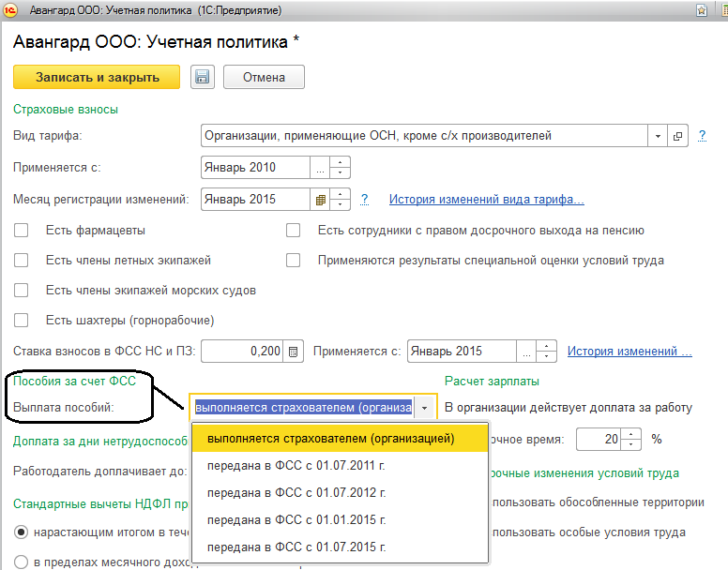Click the favorites star icon in title bar
Image resolution: width=728 pixels, height=570 pixels.
(x=701, y=11)
